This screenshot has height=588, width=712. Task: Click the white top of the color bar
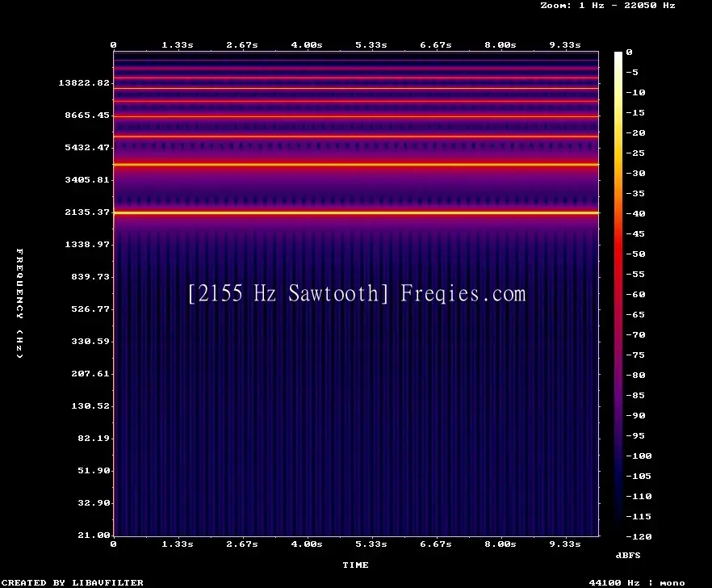point(618,56)
